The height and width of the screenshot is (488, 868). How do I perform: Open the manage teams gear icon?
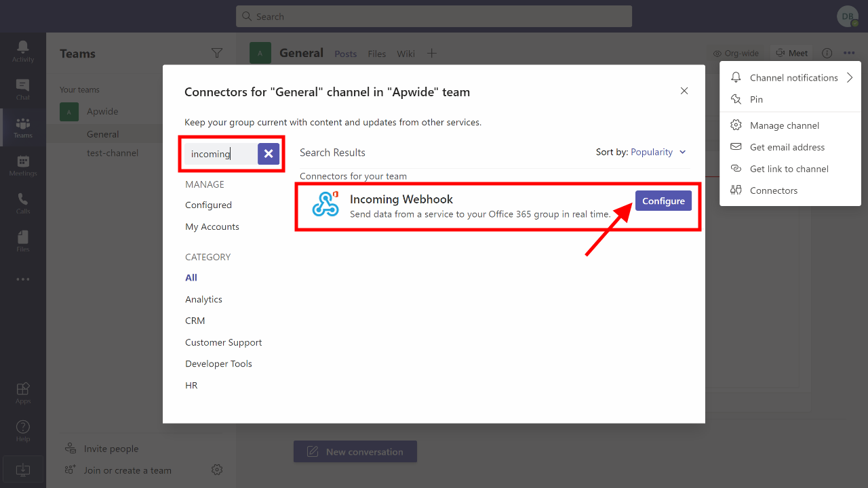(217, 470)
